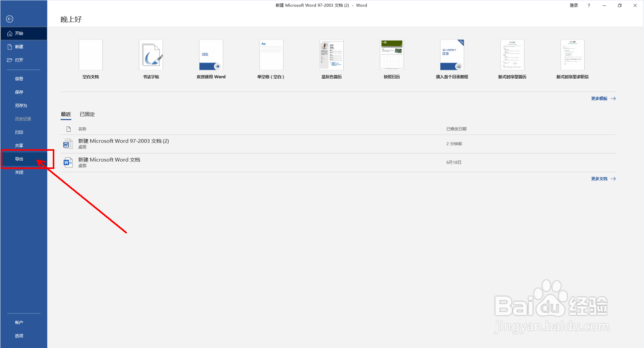Create a 空白文档 from its thumbnail
The image size is (644, 348).
tap(91, 55)
